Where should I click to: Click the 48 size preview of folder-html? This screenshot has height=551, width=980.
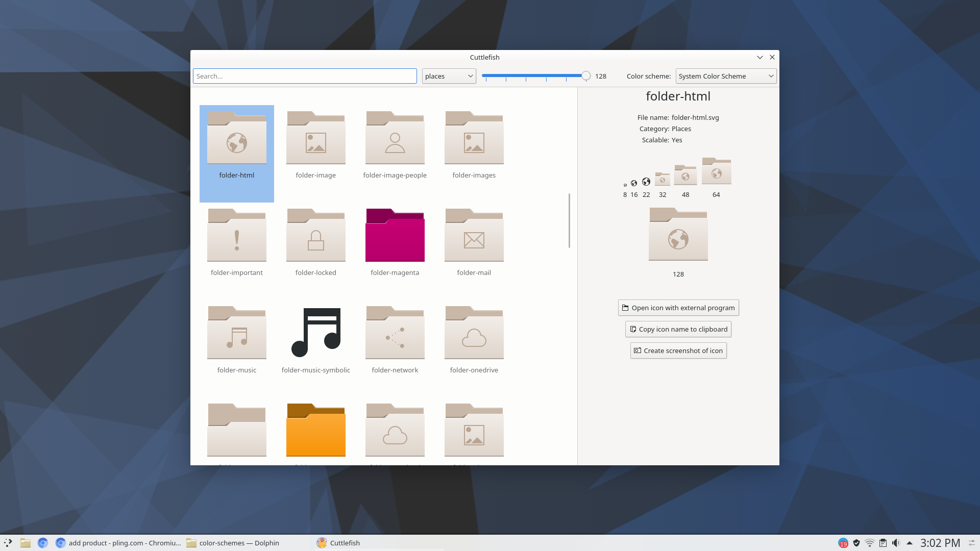coord(685,174)
